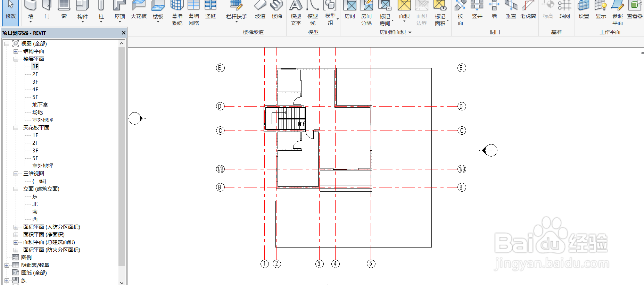Viewport: 644px width, 285px height.
Task: Select the 南 elevation view
Action: coord(35,212)
